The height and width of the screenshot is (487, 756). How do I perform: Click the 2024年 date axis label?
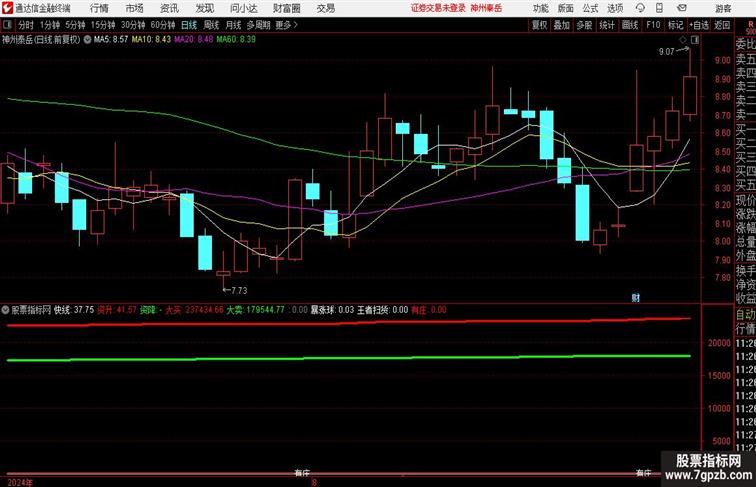point(21,482)
